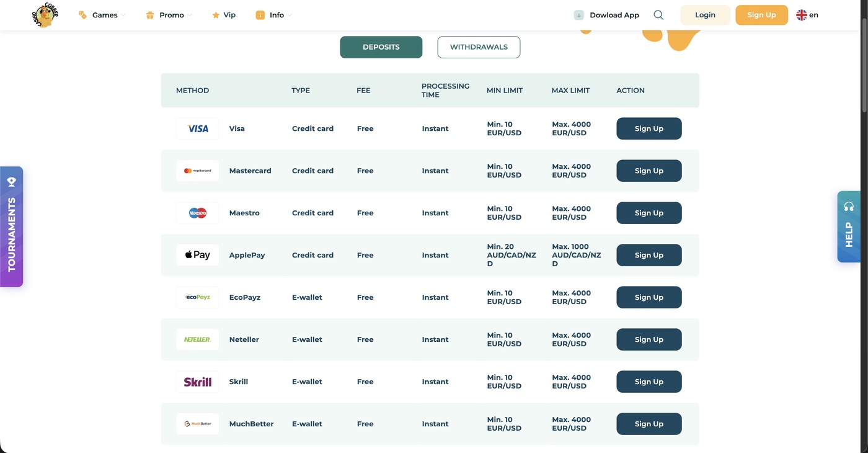Screen dimensions: 868x453
Task: Switch to the Deposits tab
Action: 381,47
